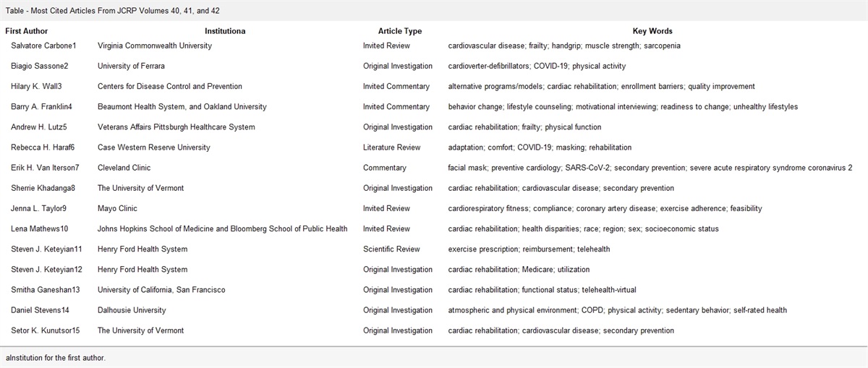Click the footnote about first author institution
868x368 pixels.
[56, 358]
